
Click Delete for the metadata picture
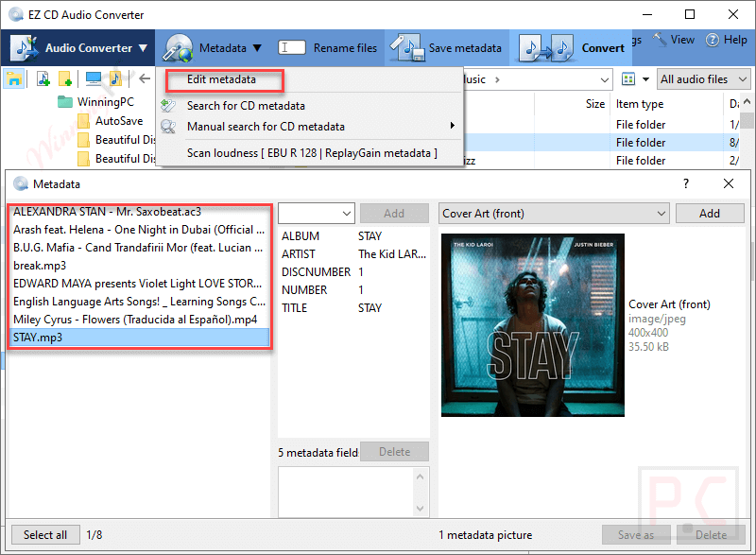711,535
